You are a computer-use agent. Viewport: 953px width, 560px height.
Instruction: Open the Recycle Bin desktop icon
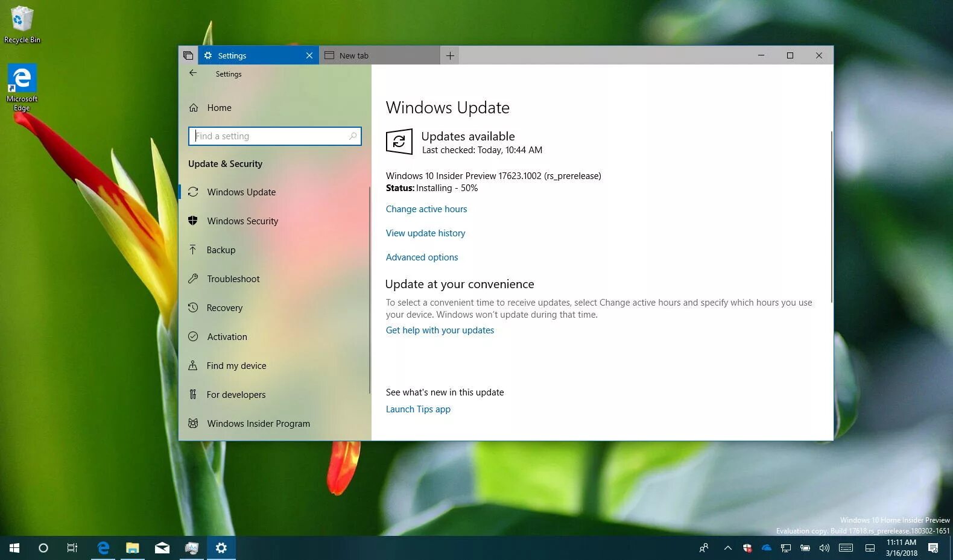click(22, 25)
